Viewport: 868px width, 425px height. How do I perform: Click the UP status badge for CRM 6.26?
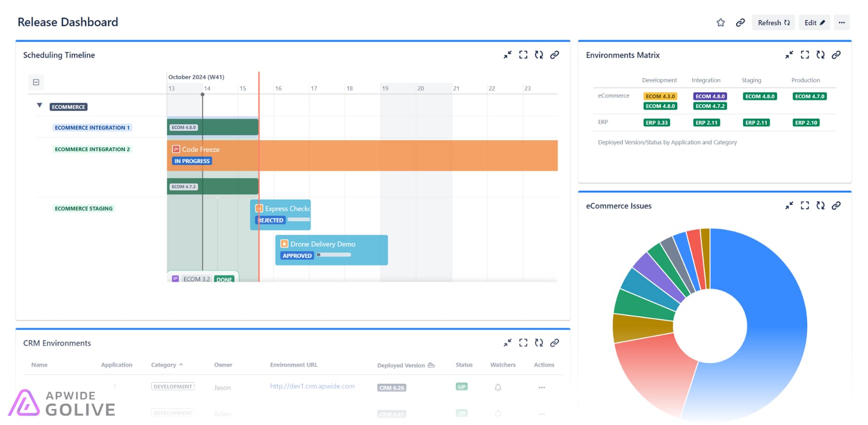coord(461,386)
